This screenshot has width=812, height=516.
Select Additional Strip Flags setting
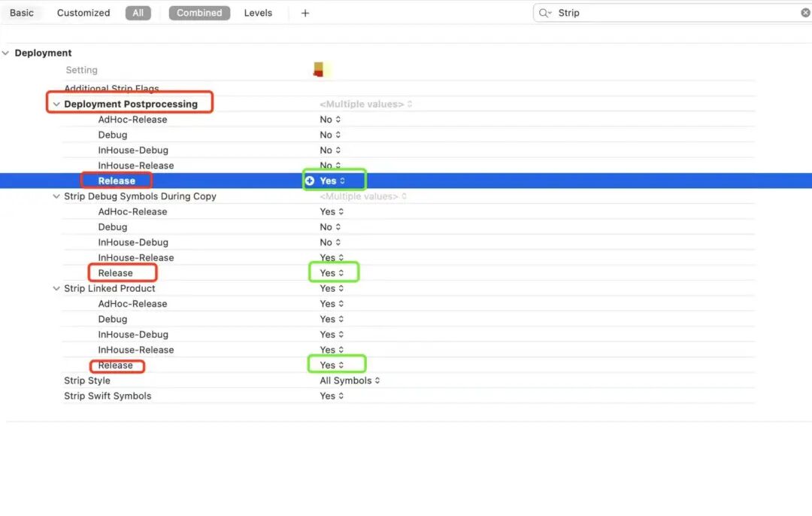click(x=111, y=89)
